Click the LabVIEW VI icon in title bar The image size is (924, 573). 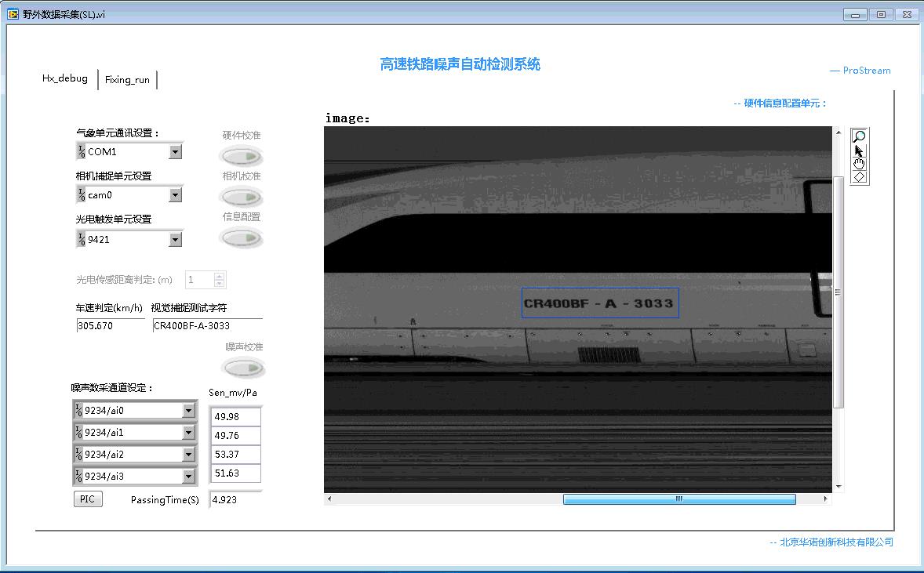point(13,13)
